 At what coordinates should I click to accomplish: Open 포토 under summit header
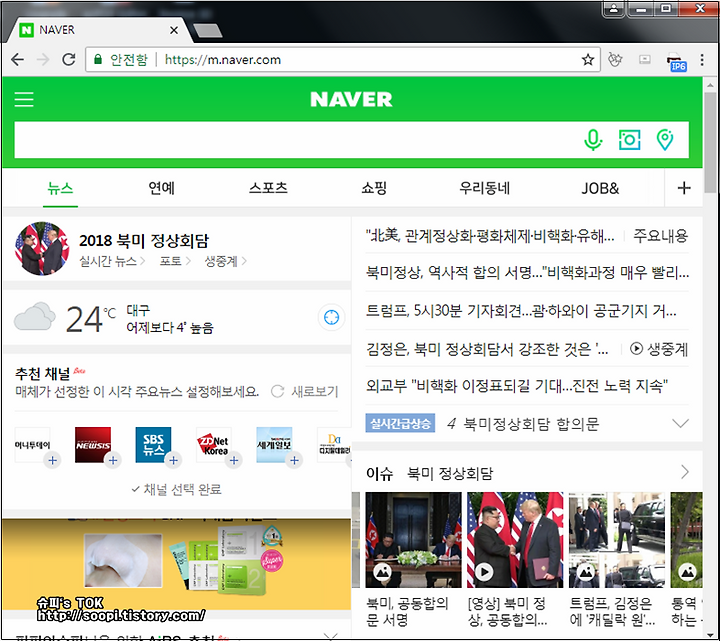[x=175, y=261]
